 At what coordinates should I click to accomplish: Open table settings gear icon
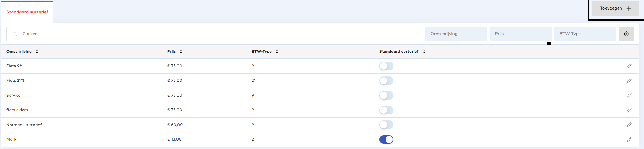[626, 34]
